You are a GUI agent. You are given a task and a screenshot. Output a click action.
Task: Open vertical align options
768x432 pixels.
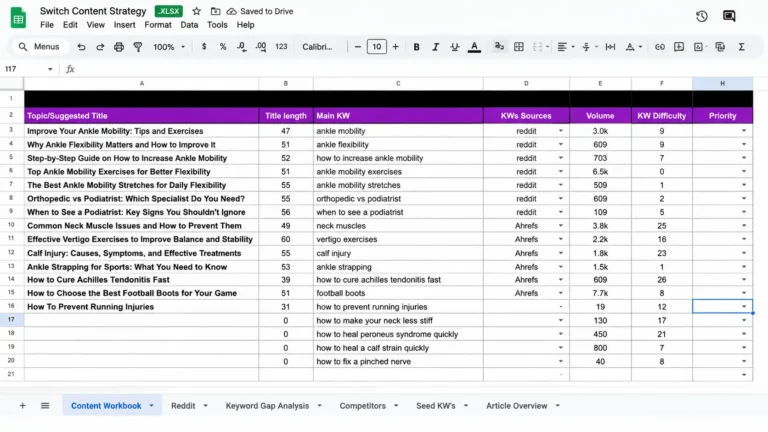click(589, 47)
